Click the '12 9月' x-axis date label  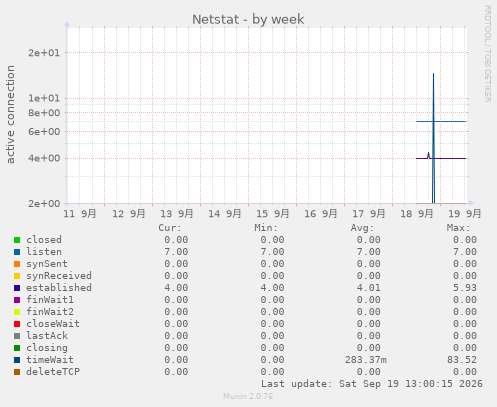coord(129,214)
